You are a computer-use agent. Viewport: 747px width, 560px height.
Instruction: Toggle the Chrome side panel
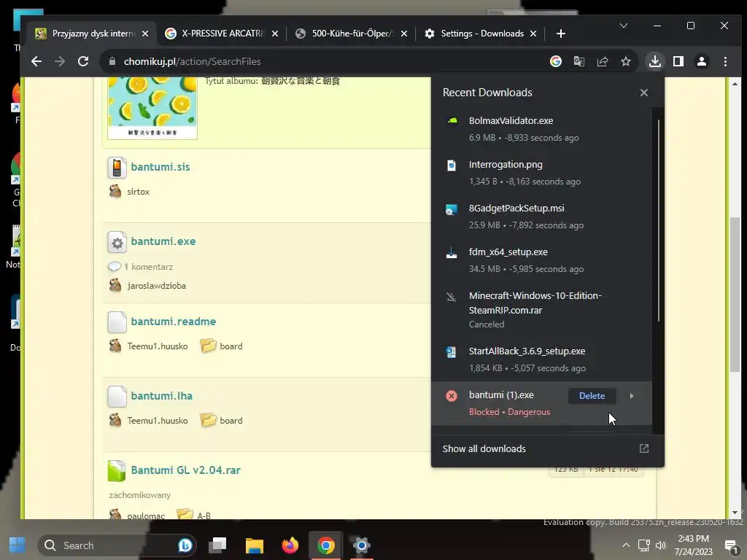point(678,61)
